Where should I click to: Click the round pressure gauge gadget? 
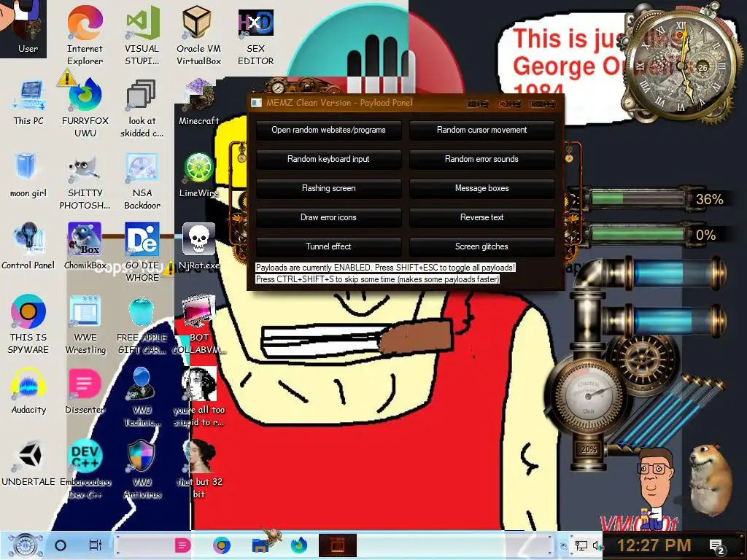point(589,394)
